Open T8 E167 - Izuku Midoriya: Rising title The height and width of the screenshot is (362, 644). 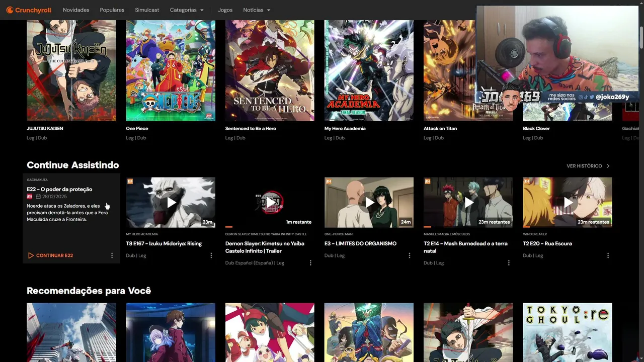[164, 244]
